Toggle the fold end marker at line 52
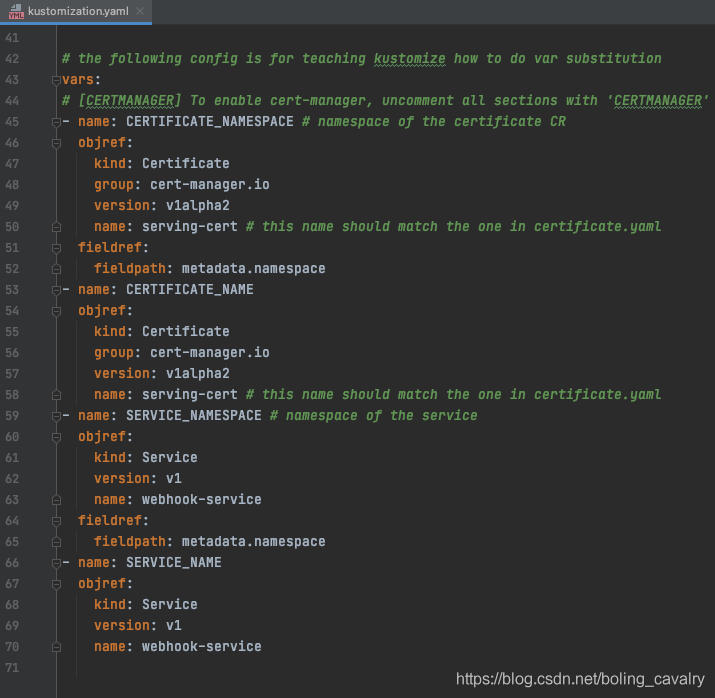The image size is (715, 698). 56,269
